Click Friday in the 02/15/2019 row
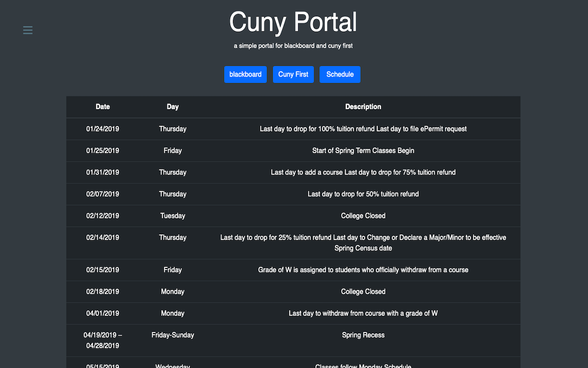This screenshot has width=588, height=368. [x=173, y=270]
